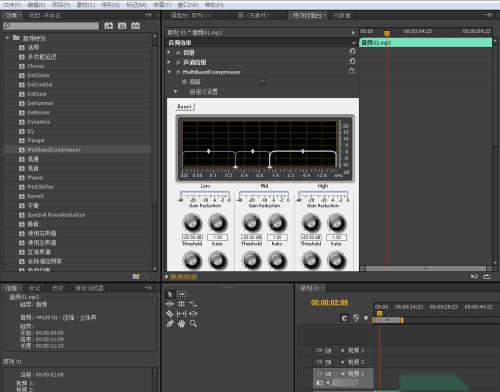Click the green 音频01.mp3 clip bar

[x=426, y=43]
